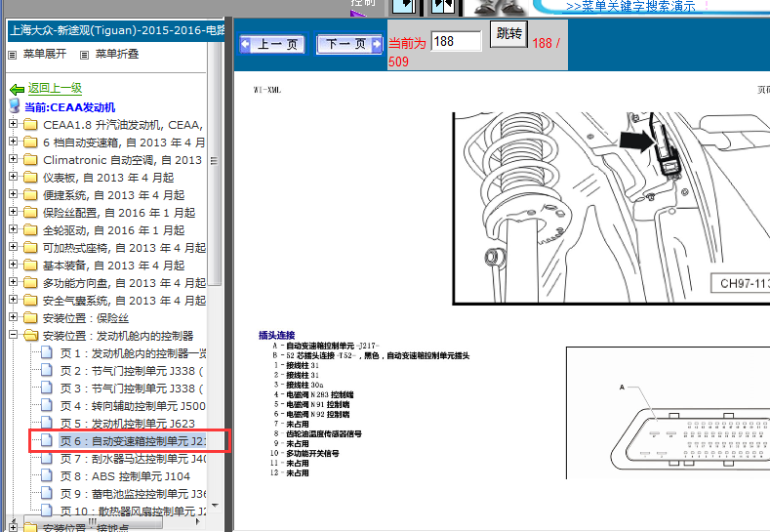Image resolution: width=770 pixels, height=532 pixels.
Task: Expand the 仪表板 tree node
Action: (x=14, y=177)
